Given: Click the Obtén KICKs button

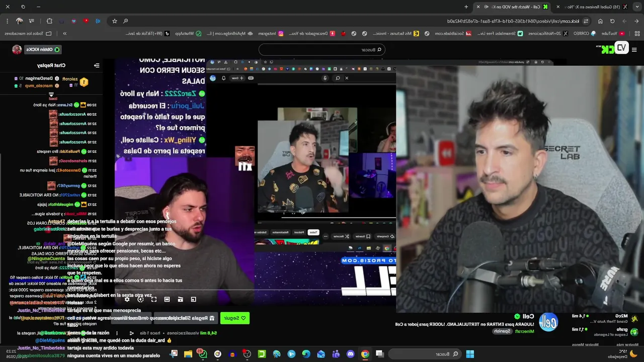Looking at the screenshot, I should tap(43, 49).
